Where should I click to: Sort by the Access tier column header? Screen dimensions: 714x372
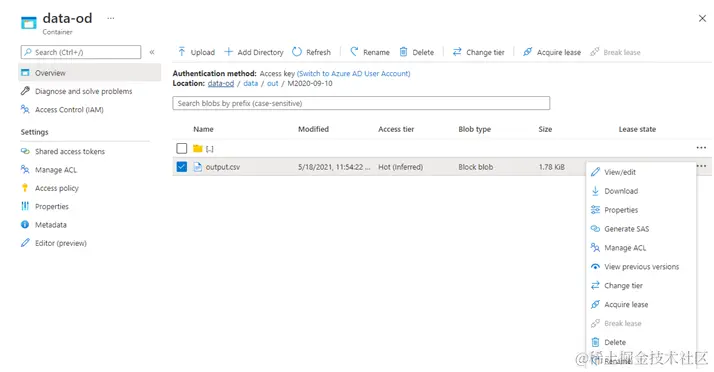[x=396, y=129]
